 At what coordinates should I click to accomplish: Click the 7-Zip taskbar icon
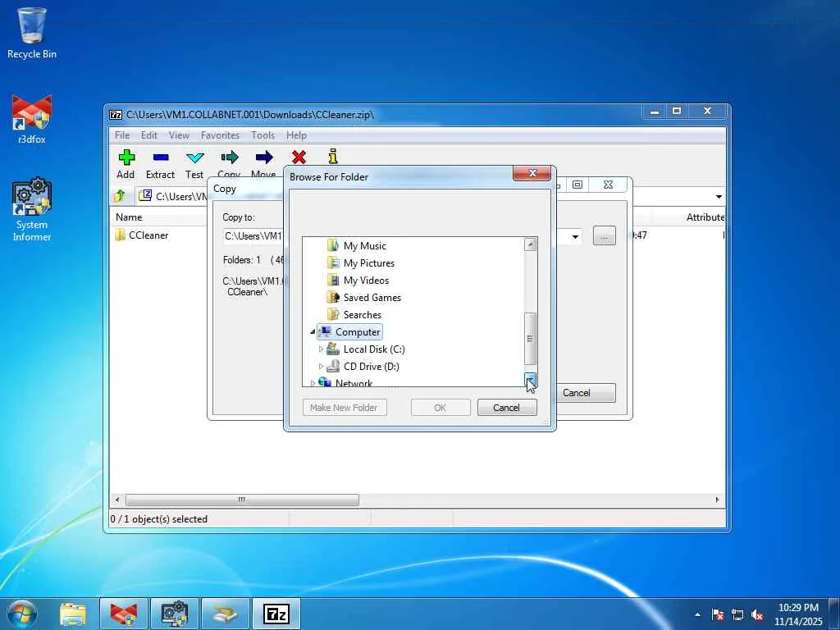276,614
